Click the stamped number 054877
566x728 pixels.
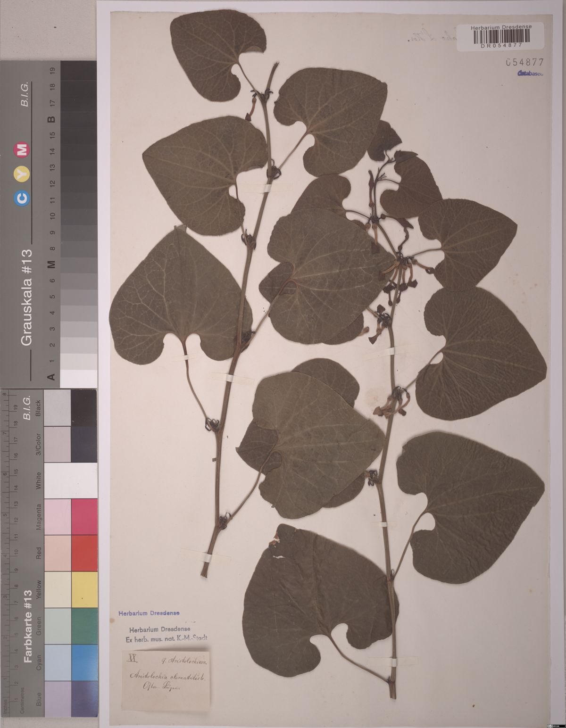pos(524,62)
